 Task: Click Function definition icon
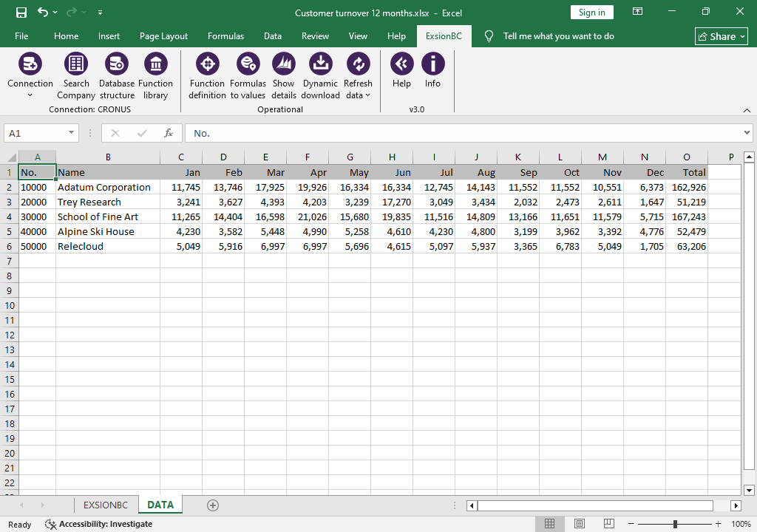tap(208, 64)
